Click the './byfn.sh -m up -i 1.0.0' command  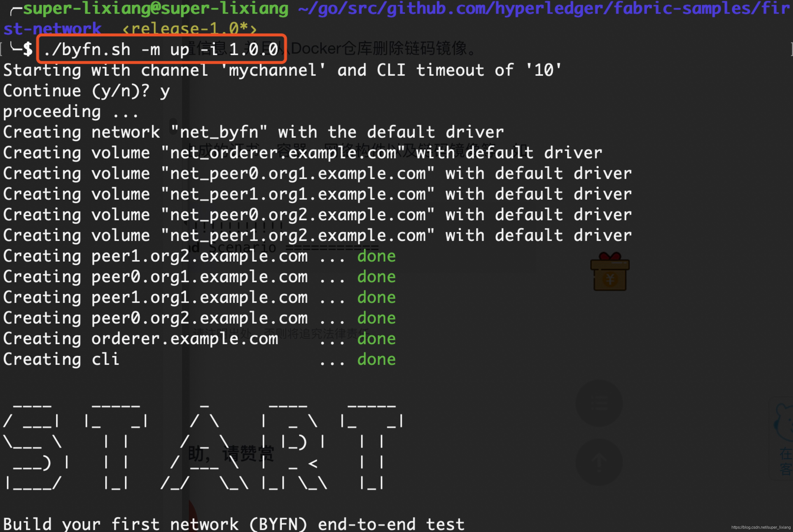(x=161, y=49)
